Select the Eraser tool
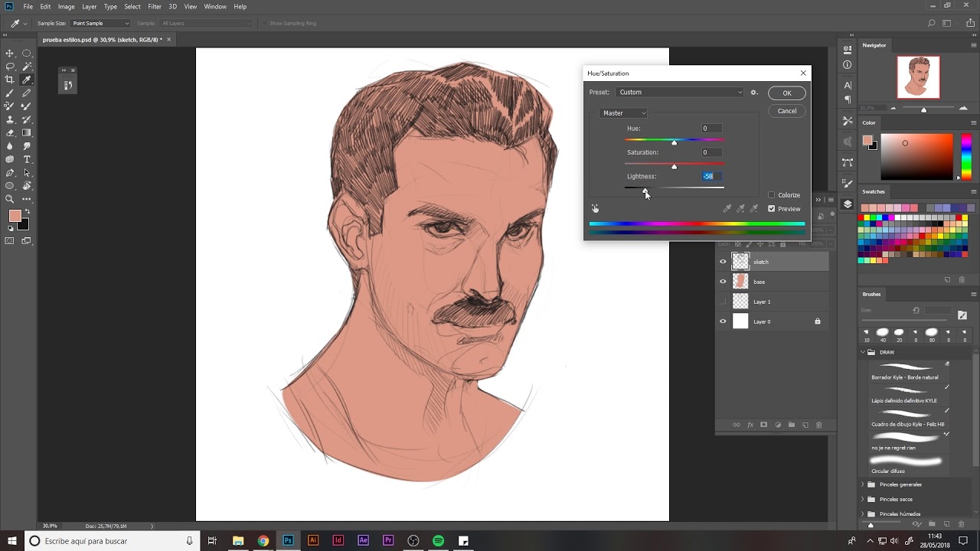 point(10,132)
